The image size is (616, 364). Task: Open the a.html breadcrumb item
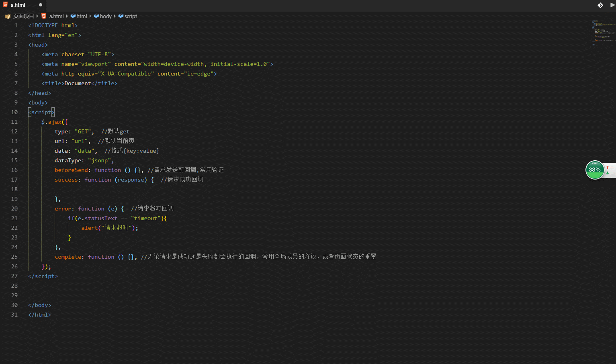pyautogui.click(x=56, y=16)
